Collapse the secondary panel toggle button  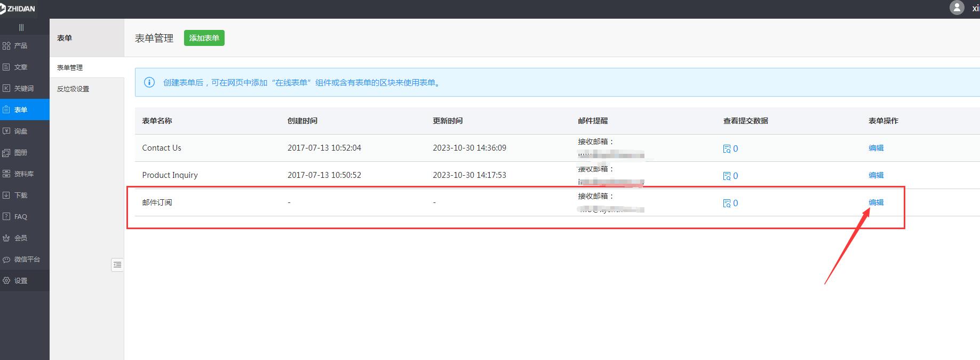click(117, 265)
